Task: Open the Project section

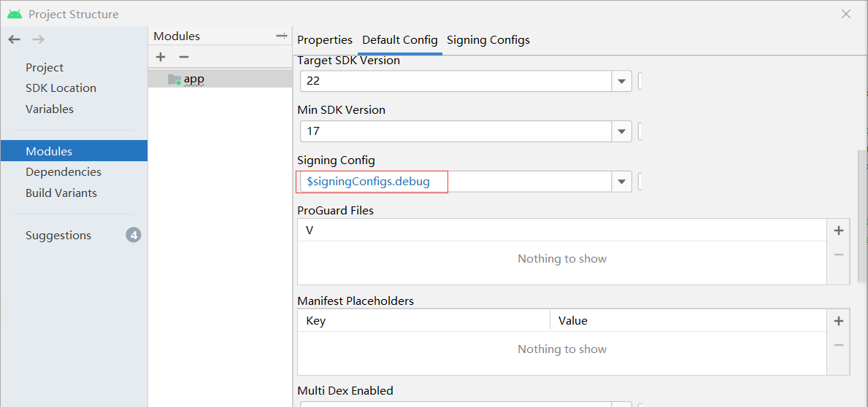Action: [45, 67]
